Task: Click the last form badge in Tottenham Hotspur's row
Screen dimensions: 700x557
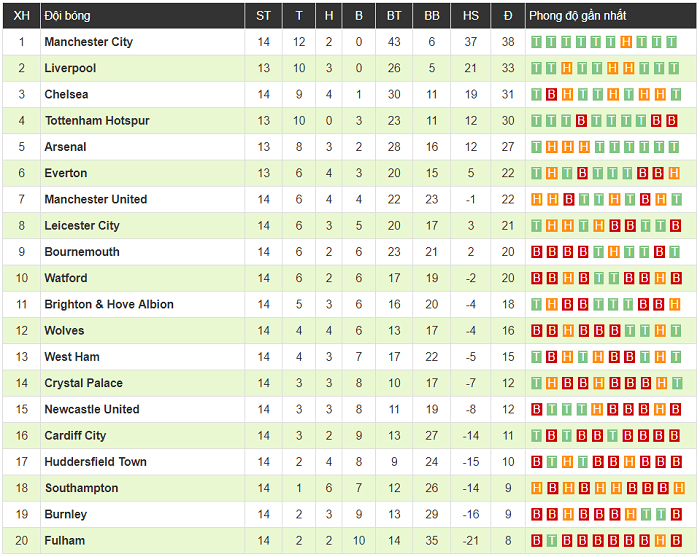Action: point(671,121)
